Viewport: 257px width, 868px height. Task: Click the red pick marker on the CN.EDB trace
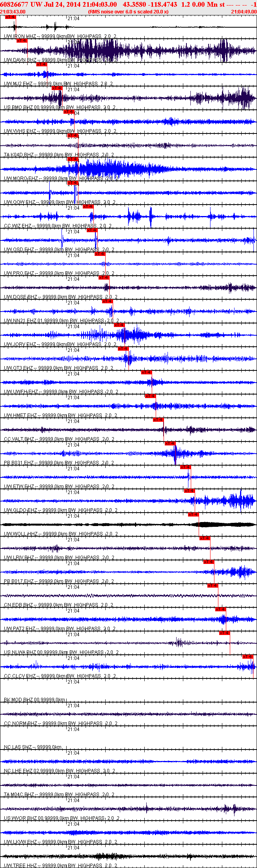[213, 586]
